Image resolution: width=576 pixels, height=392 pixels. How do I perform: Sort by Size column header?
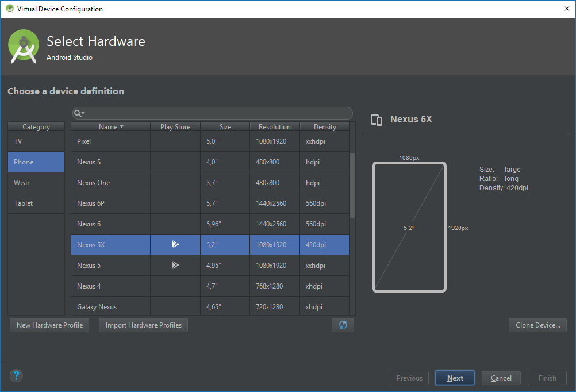225,127
